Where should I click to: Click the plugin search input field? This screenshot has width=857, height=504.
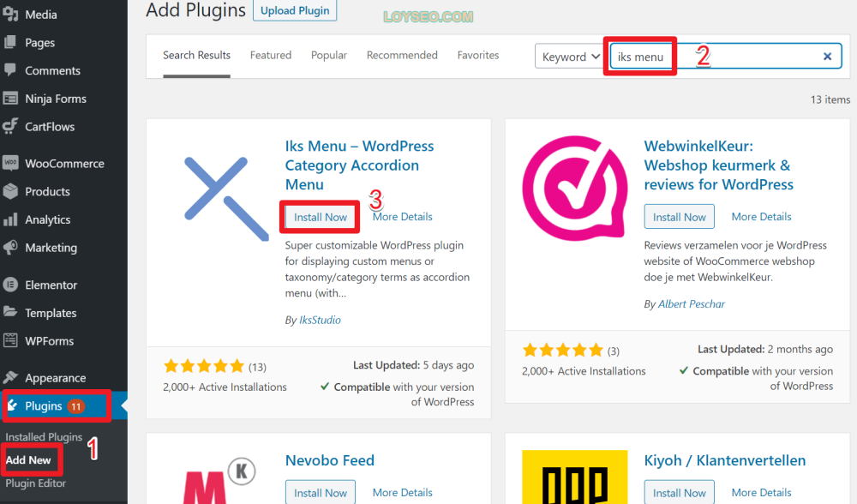[726, 57]
